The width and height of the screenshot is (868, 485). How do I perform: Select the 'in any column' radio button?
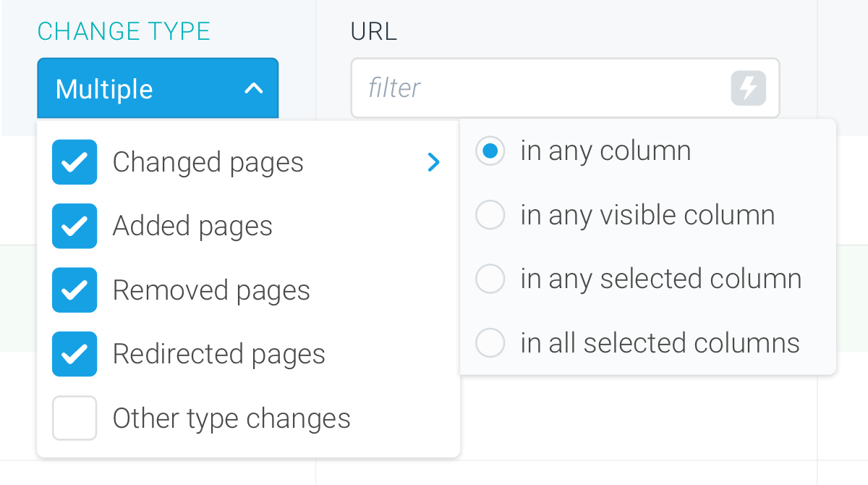point(490,151)
